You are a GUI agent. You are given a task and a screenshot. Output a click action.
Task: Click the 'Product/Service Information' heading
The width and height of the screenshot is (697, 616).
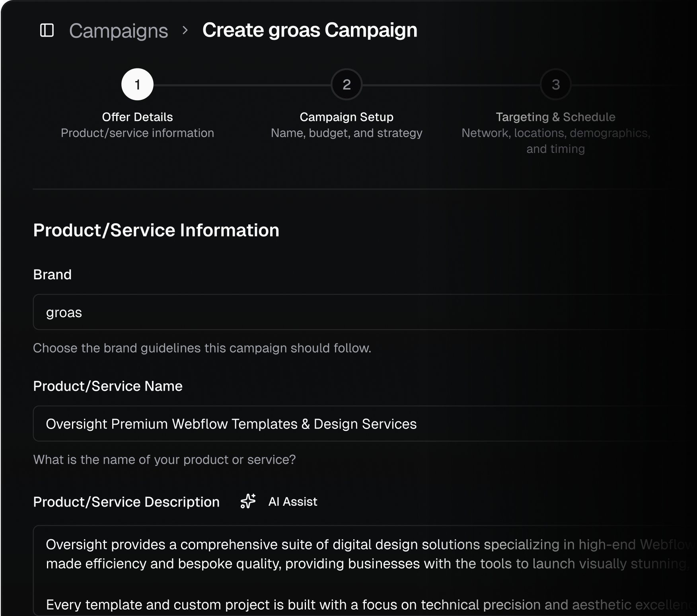pos(156,230)
